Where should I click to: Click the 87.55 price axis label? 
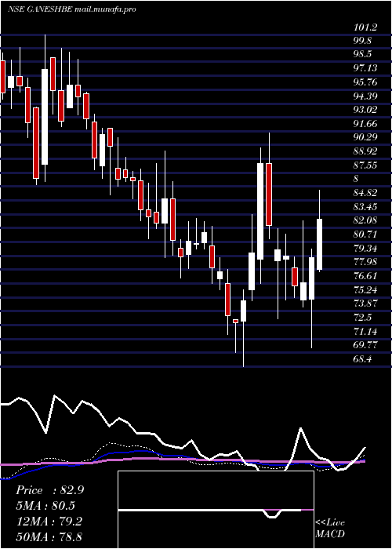tap(365, 165)
